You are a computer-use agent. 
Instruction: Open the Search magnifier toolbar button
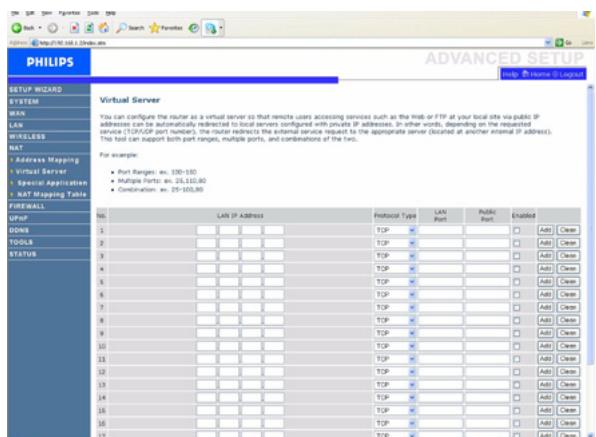[130, 28]
